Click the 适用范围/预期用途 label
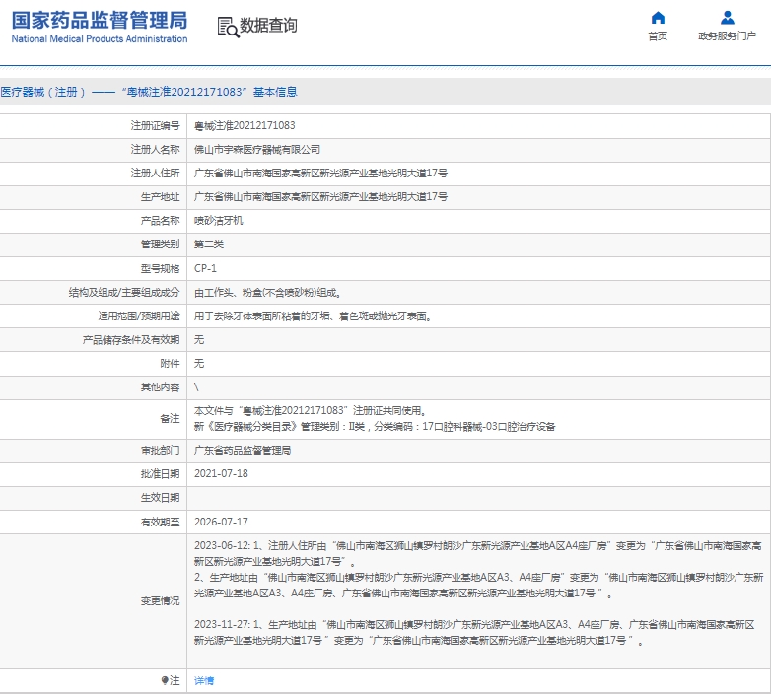The height and width of the screenshot is (700, 771). (x=139, y=316)
